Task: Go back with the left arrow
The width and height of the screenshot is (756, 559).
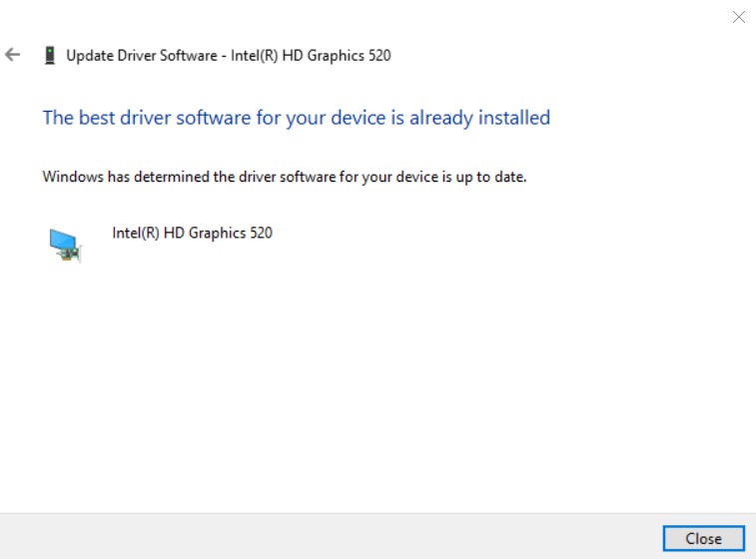Action: 13,55
